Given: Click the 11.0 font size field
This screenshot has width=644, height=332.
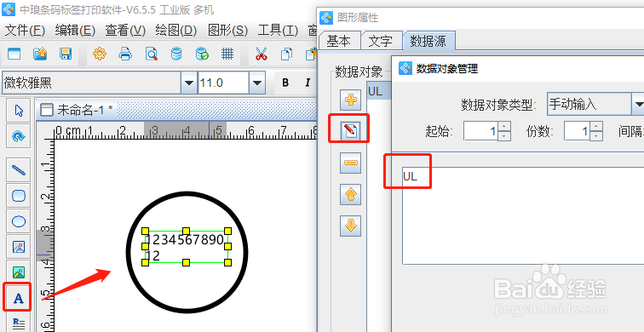Looking at the screenshot, I should pos(223,83).
